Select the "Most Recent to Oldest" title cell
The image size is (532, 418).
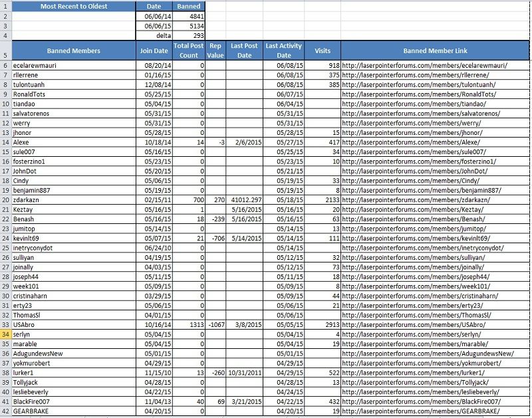pos(74,6)
